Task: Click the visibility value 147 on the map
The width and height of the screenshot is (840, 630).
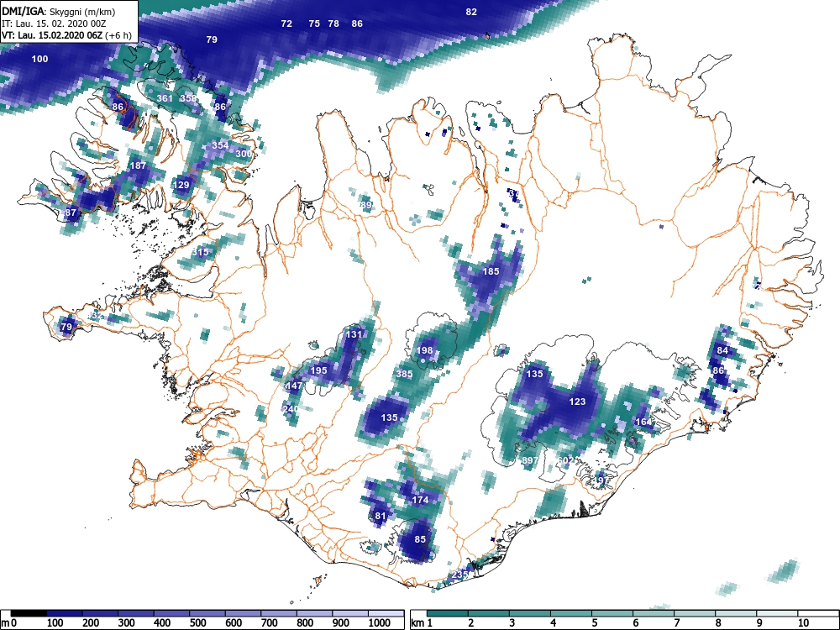Action: [x=294, y=386]
